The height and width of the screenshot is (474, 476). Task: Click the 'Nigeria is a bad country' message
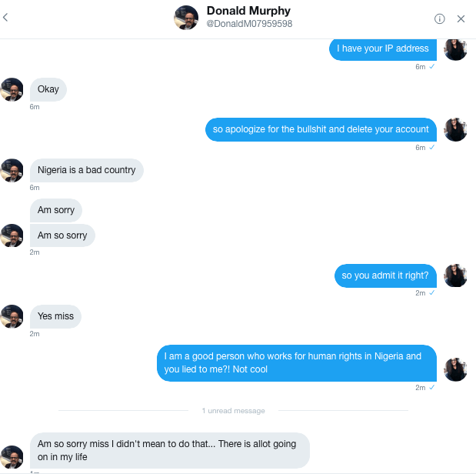point(86,170)
